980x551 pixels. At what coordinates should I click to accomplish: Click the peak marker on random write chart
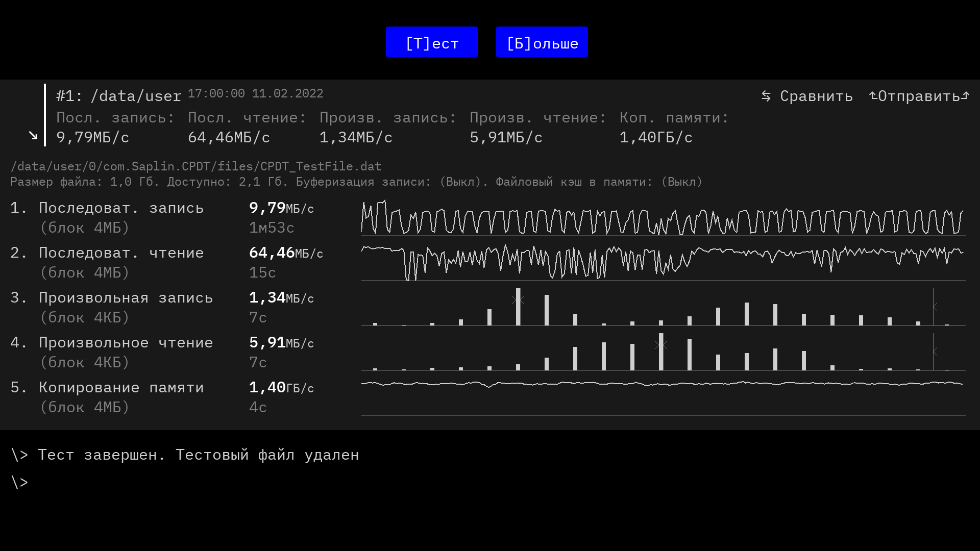tap(518, 299)
